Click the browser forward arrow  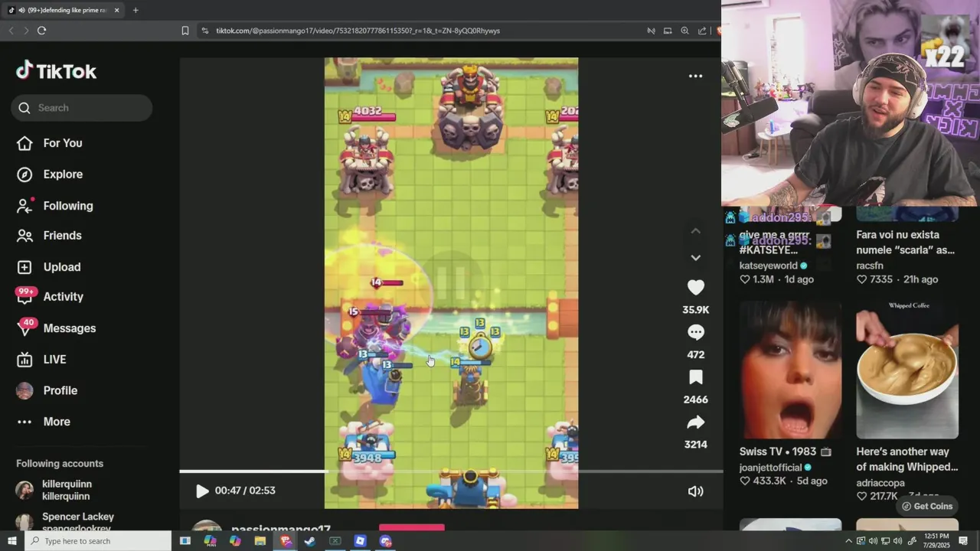pos(26,31)
